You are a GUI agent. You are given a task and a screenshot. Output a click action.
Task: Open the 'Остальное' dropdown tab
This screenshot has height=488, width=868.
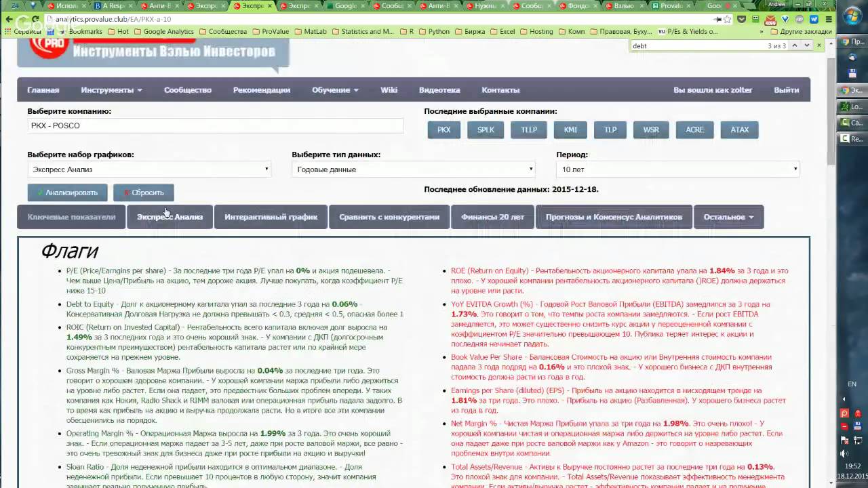(x=729, y=217)
